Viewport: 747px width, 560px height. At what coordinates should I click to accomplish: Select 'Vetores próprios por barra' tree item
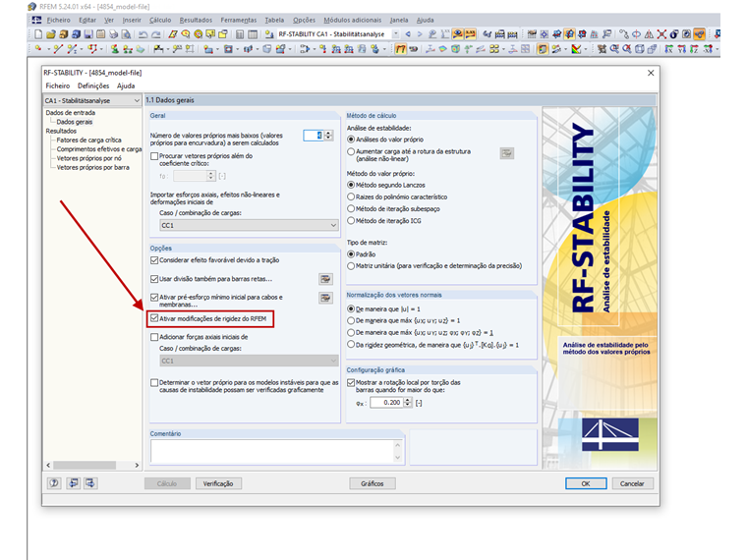93,167
